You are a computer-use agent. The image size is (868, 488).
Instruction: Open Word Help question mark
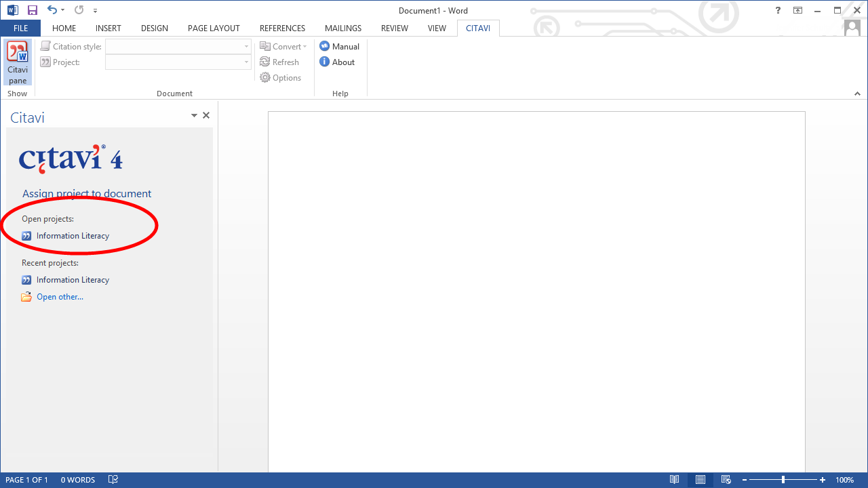coord(778,10)
